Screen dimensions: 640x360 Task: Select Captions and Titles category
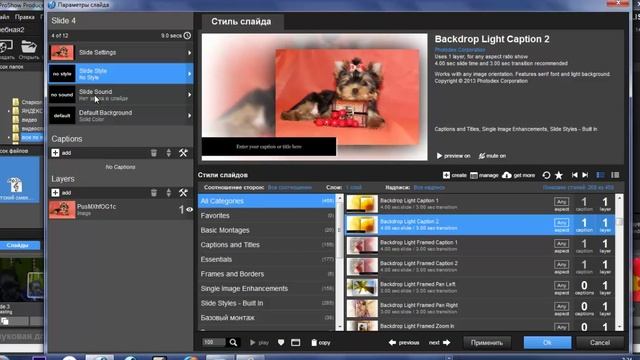click(x=267, y=245)
